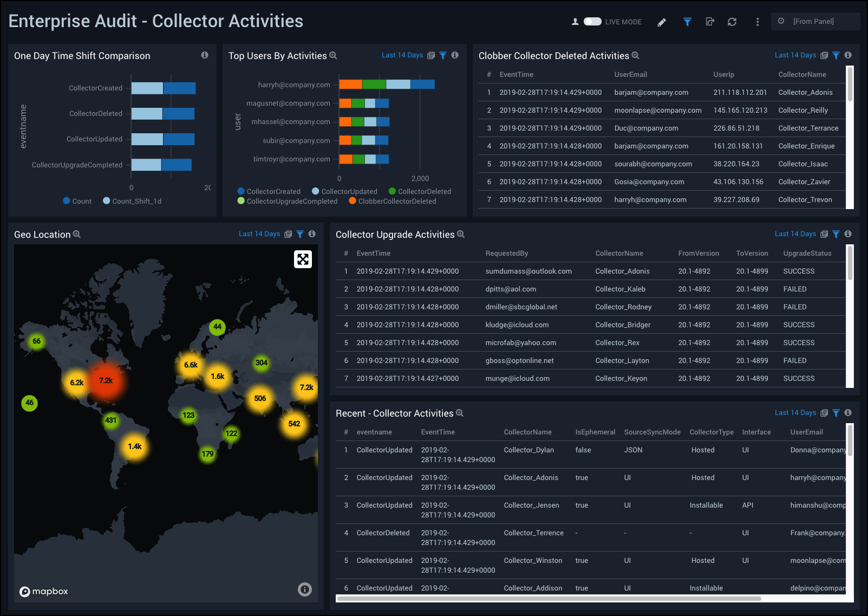
Task: Refresh the dashboard with the refresh icon
Action: click(x=732, y=22)
